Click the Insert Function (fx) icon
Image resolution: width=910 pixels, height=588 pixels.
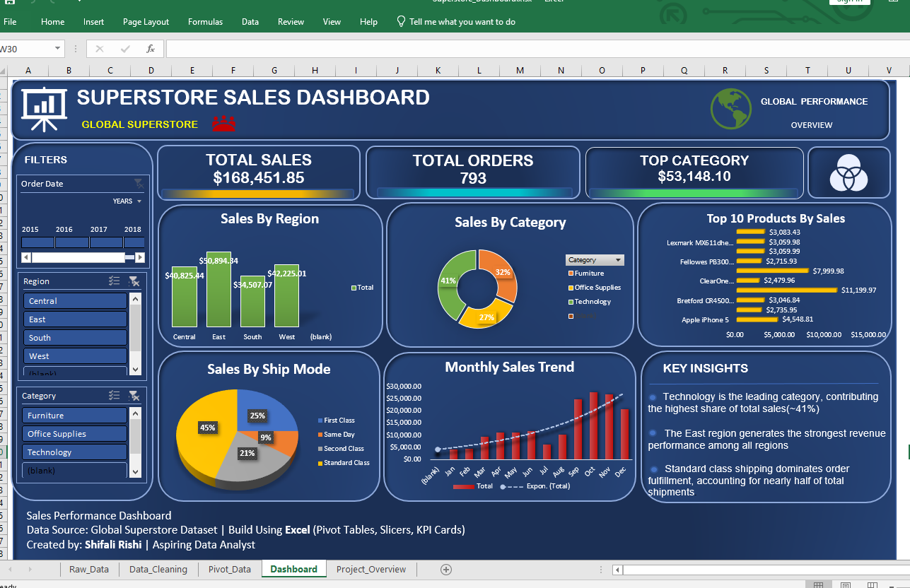pos(149,49)
